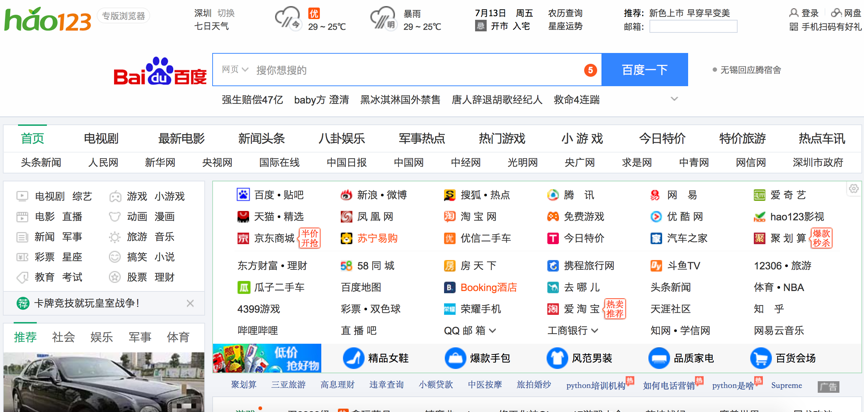Click the 百货会场 shopping cart icon
864x412 pixels.
pos(760,358)
